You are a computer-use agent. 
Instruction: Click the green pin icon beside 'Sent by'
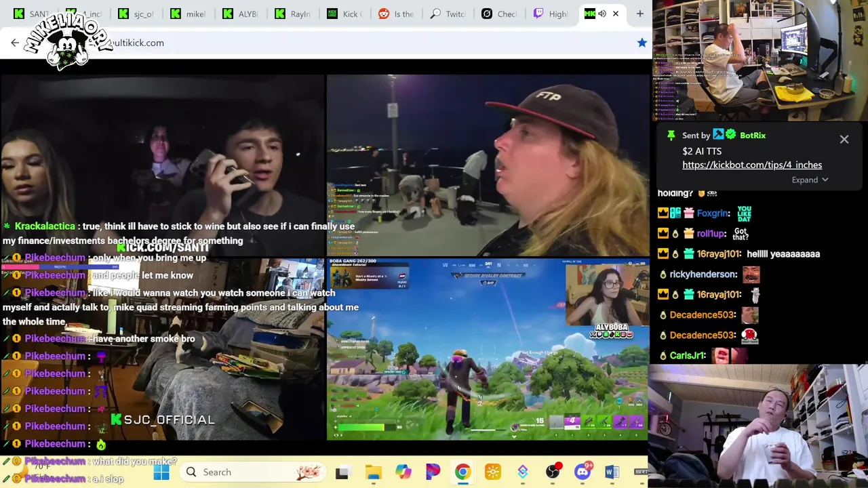click(671, 136)
